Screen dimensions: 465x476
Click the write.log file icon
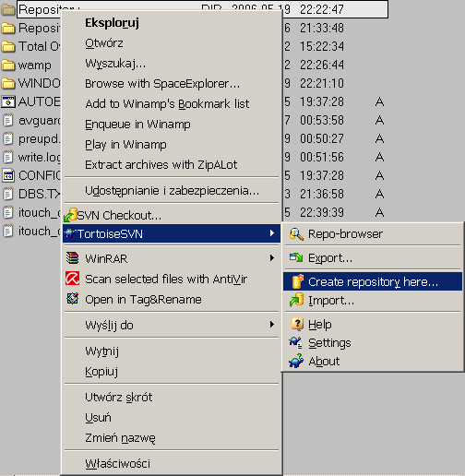pos(8,157)
